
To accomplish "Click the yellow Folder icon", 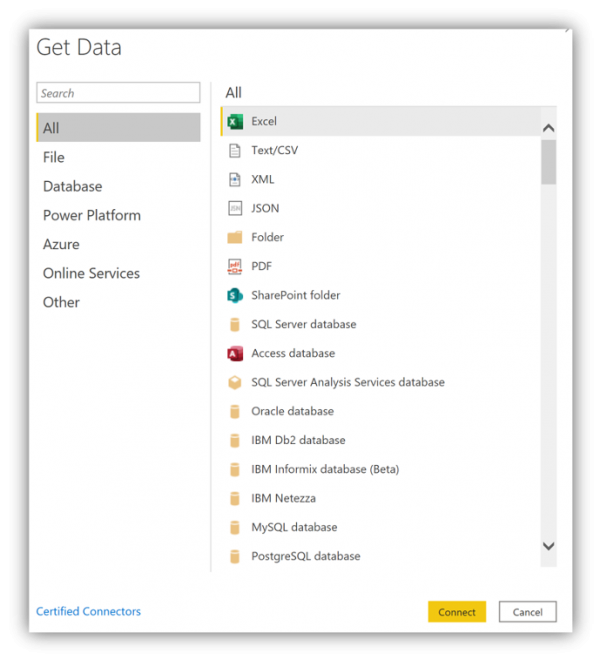I will tap(235, 238).
